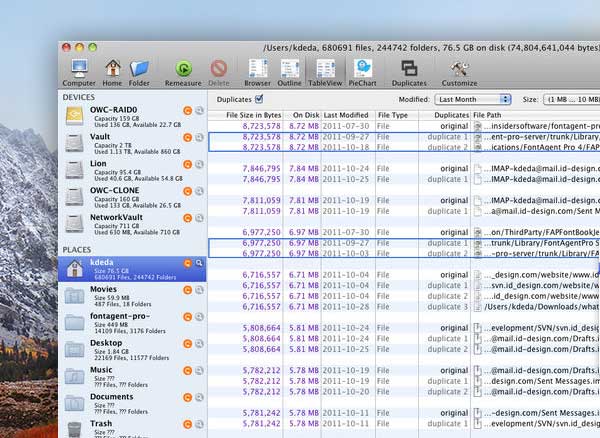Screen dimensions: 600x438
Task: Click orange remeasure icon for kdeda
Action: (188, 263)
